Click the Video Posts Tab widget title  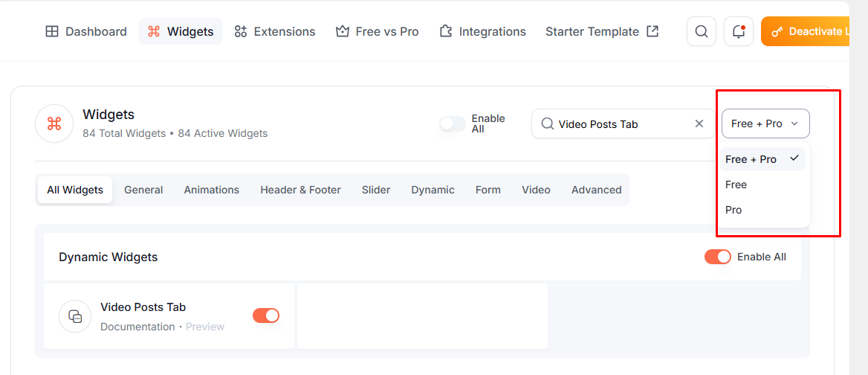click(143, 307)
